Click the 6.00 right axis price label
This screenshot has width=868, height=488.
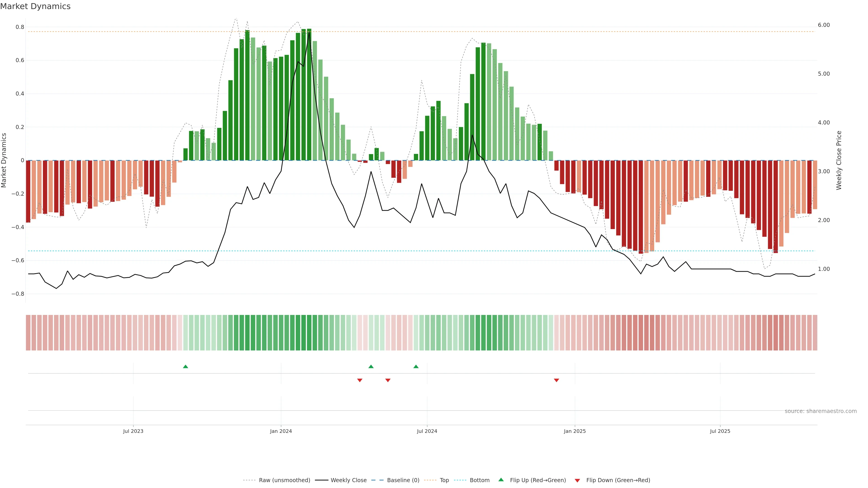click(823, 25)
